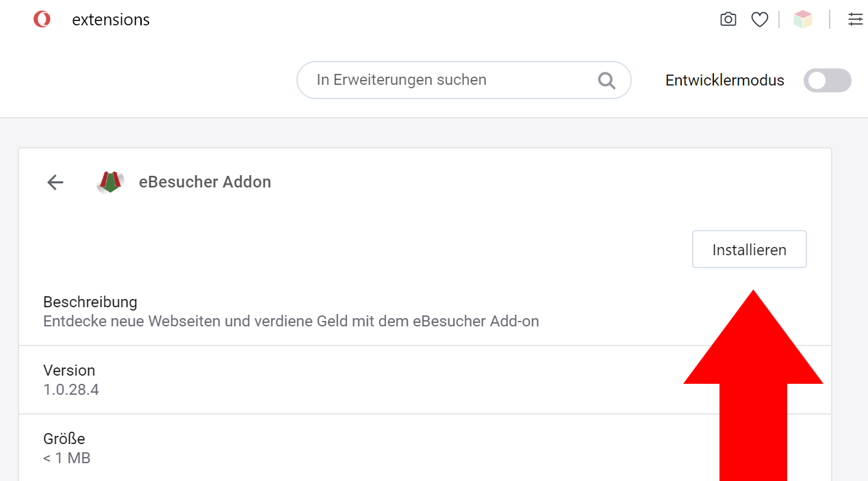Image resolution: width=868 pixels, height=481 pixels.
Task: Click the Opera logo icon
Action: (42, 20)
